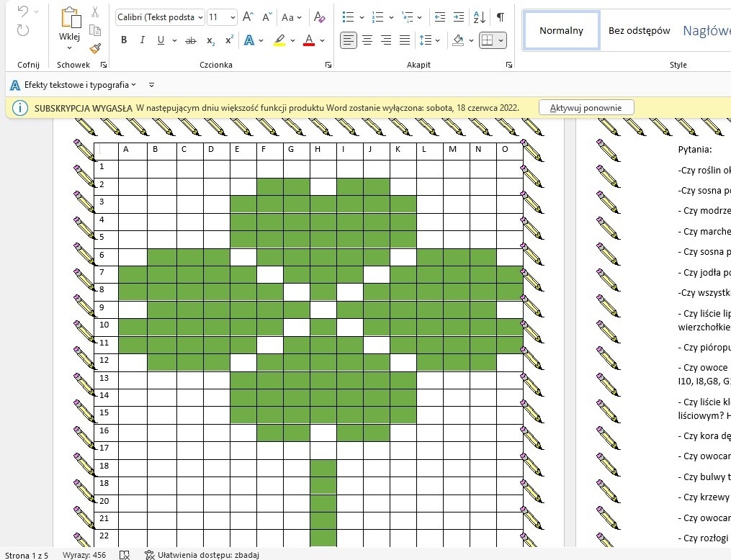Toggle bold formatting

124,40
